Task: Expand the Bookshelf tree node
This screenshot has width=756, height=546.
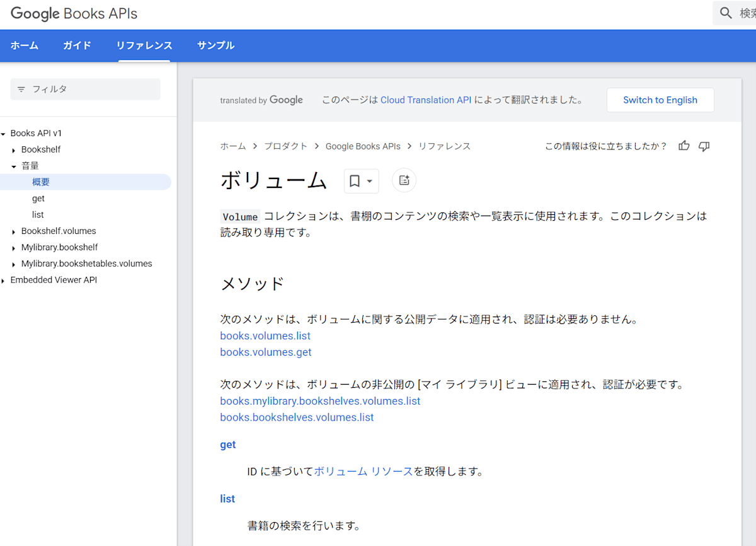Action: [14, 150]
